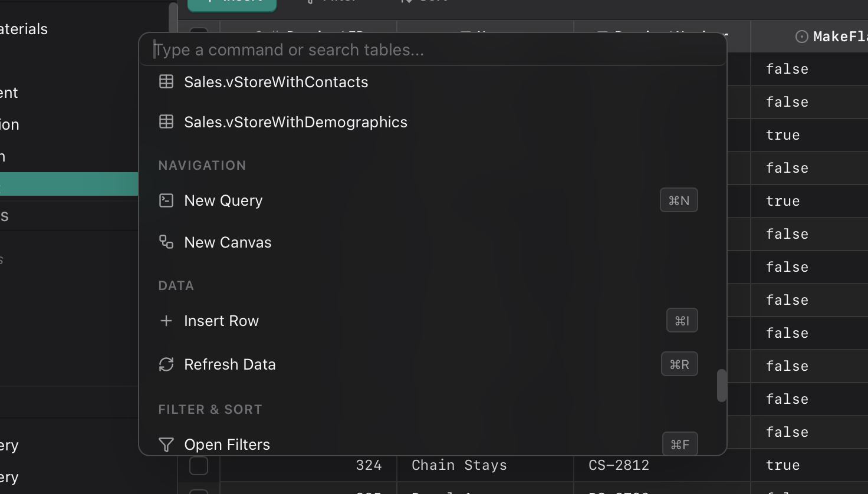Click the MakeFlag column type icon
Screen dimensions: 868x494
(x=801, y=37)
